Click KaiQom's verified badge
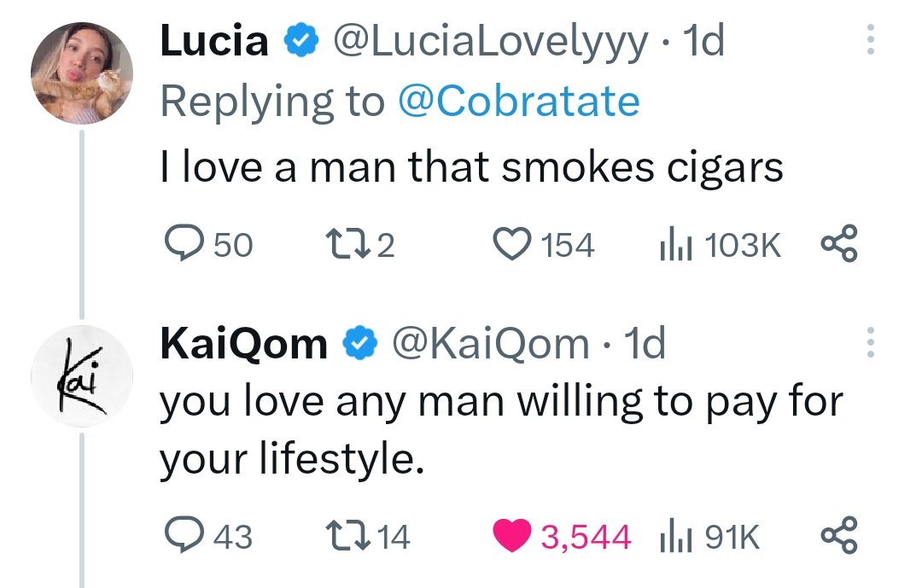 click(360, 342)
